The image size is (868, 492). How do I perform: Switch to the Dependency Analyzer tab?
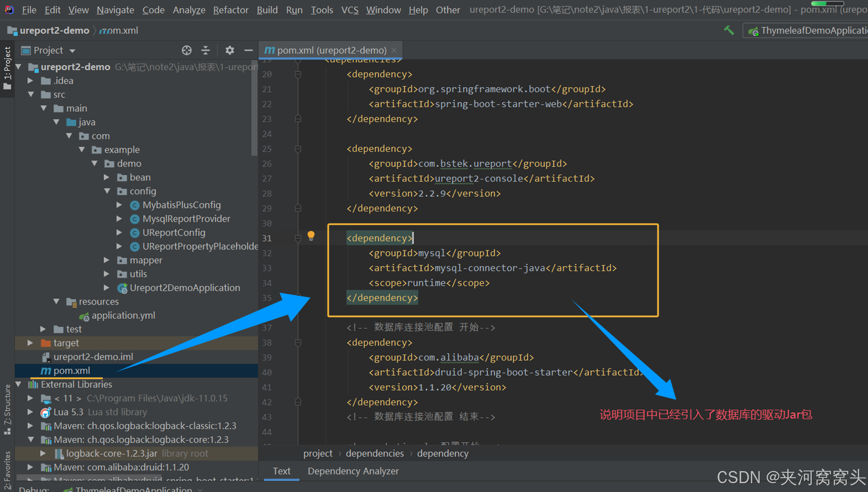(353, 471)
